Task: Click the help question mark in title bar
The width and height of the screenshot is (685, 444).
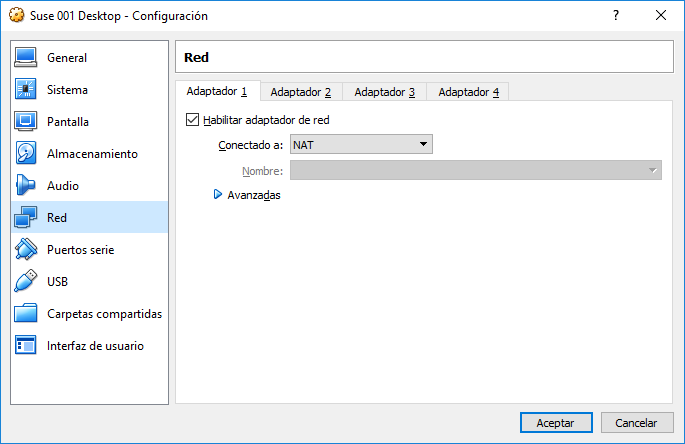Action: 615,16
